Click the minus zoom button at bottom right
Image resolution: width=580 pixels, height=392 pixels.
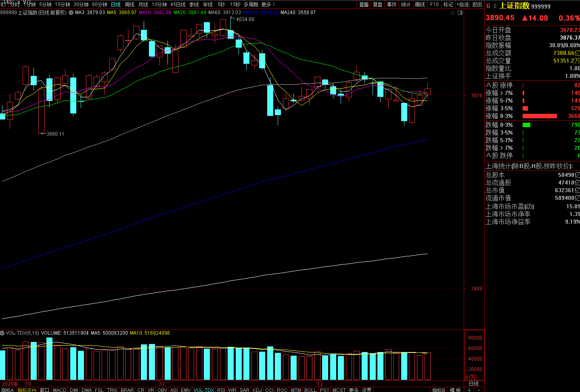(x=479, y=390)
